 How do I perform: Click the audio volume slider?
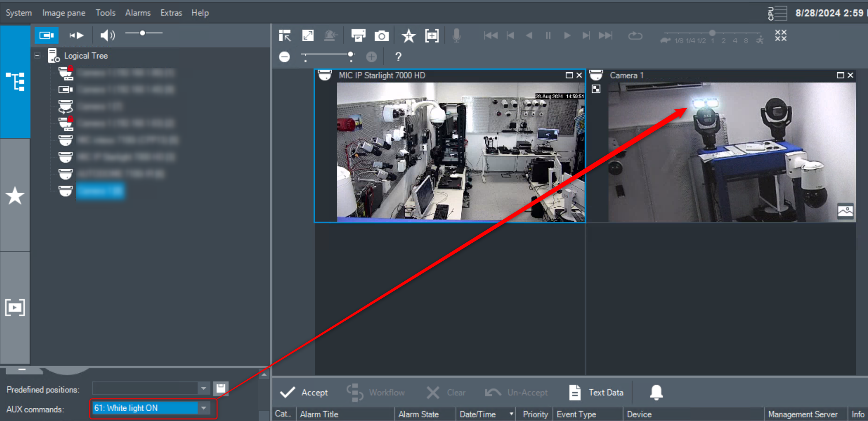pos(144,33)
